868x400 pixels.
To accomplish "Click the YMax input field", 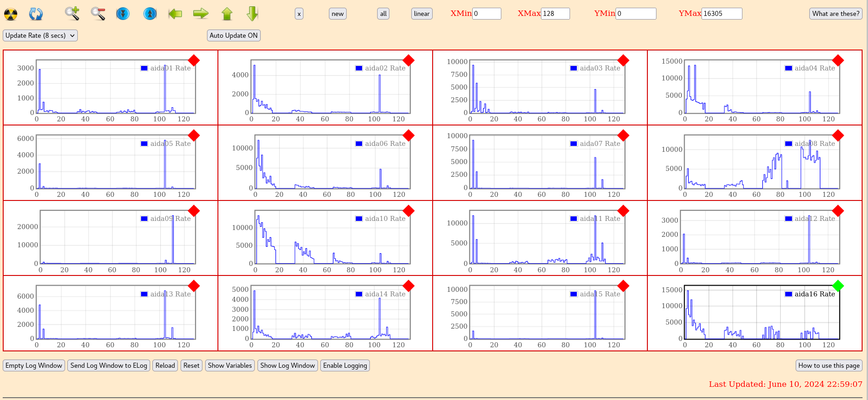I will (x=722, y=14).
